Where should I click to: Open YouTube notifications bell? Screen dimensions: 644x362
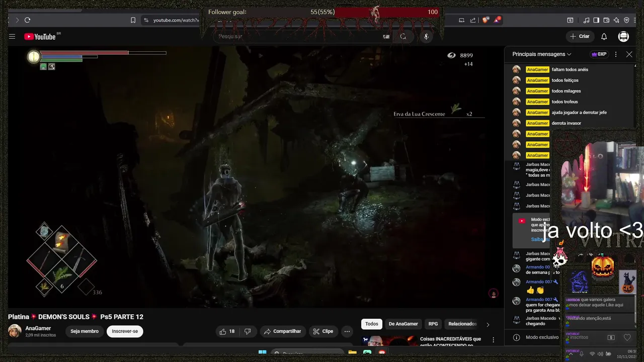click(604, 36)
